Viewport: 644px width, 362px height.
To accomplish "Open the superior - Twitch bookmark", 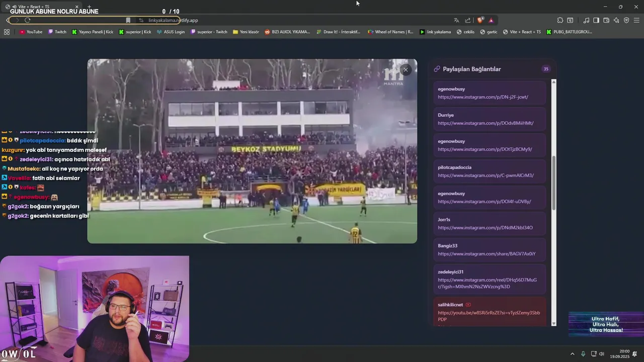I will pos(209,32).
